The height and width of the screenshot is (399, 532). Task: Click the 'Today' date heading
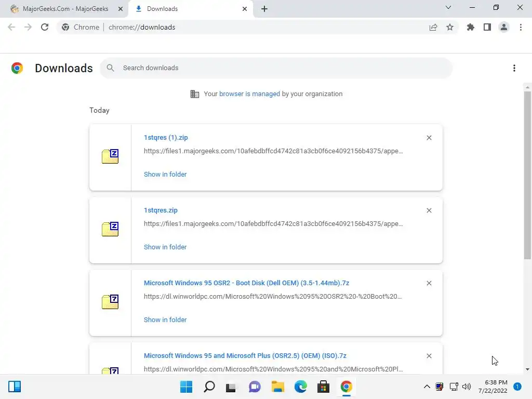99,111
